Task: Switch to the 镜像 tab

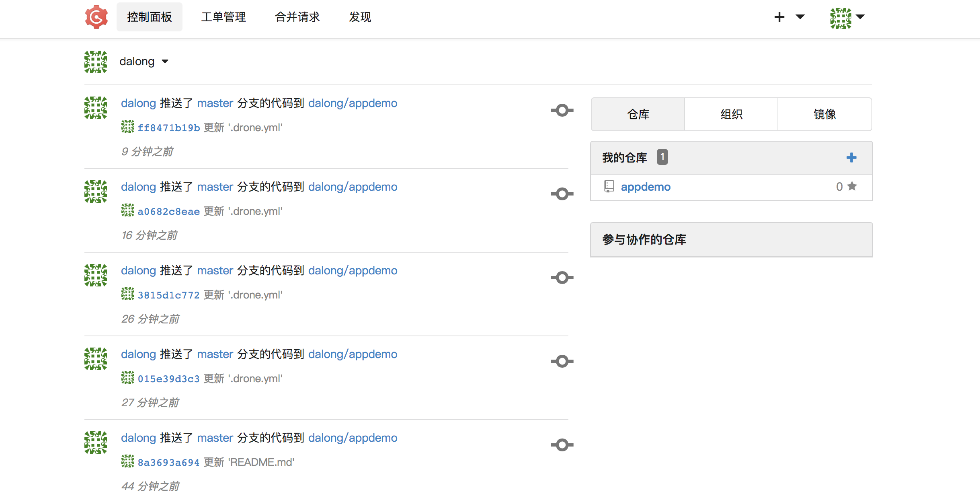Action: 824,114
